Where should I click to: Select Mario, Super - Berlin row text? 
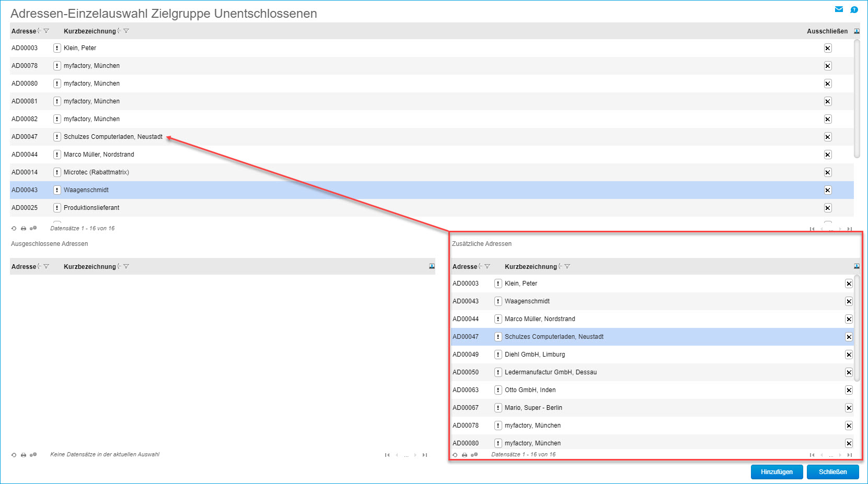534,408
